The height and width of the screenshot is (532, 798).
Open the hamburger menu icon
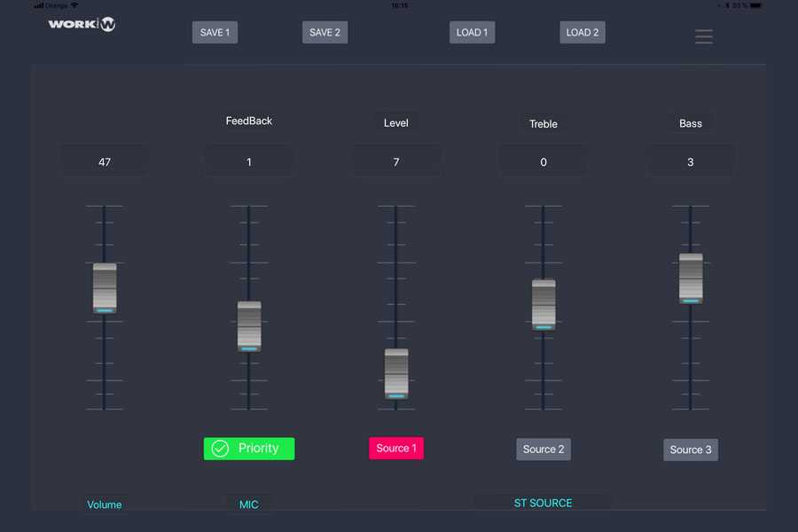[x=703, y=36]
